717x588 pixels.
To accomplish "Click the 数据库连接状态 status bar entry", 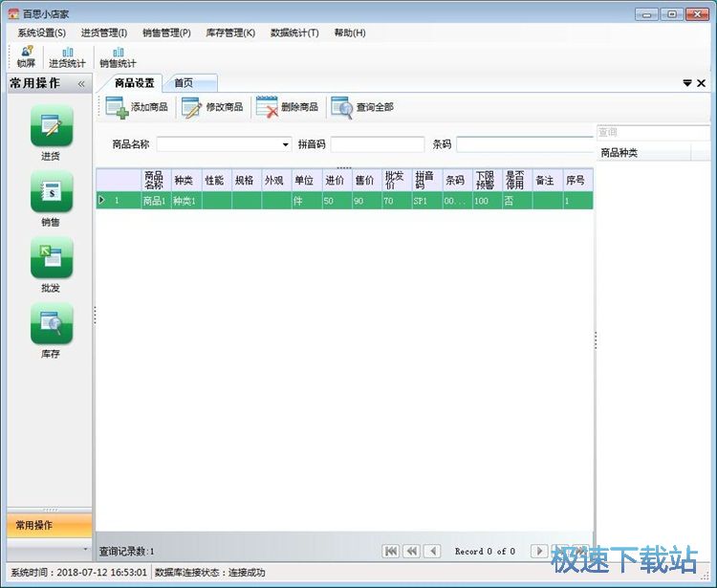I will [x=210, y=573].
